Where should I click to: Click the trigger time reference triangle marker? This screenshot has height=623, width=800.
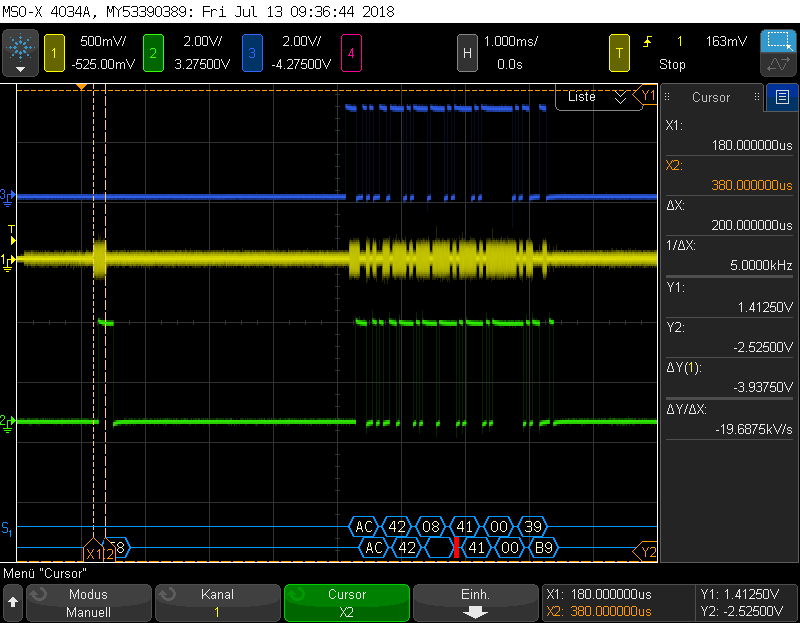pyautogui.click(x=82, y=87)
